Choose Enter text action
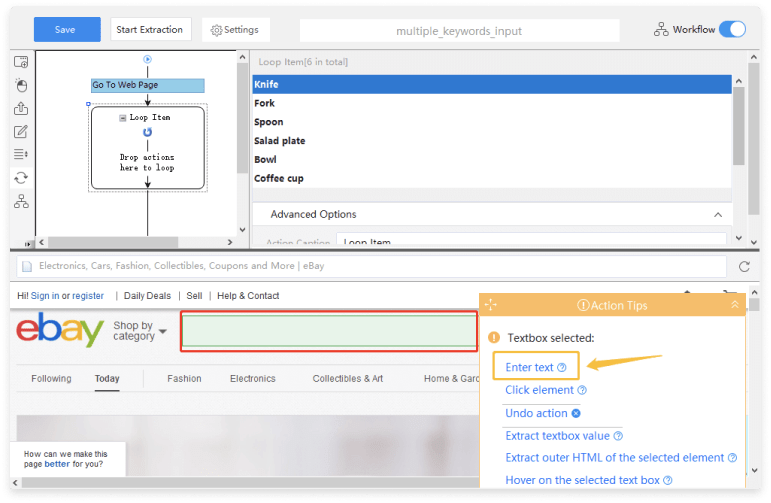771x503 pixels. pyautogui.click(x=529, y=367)
